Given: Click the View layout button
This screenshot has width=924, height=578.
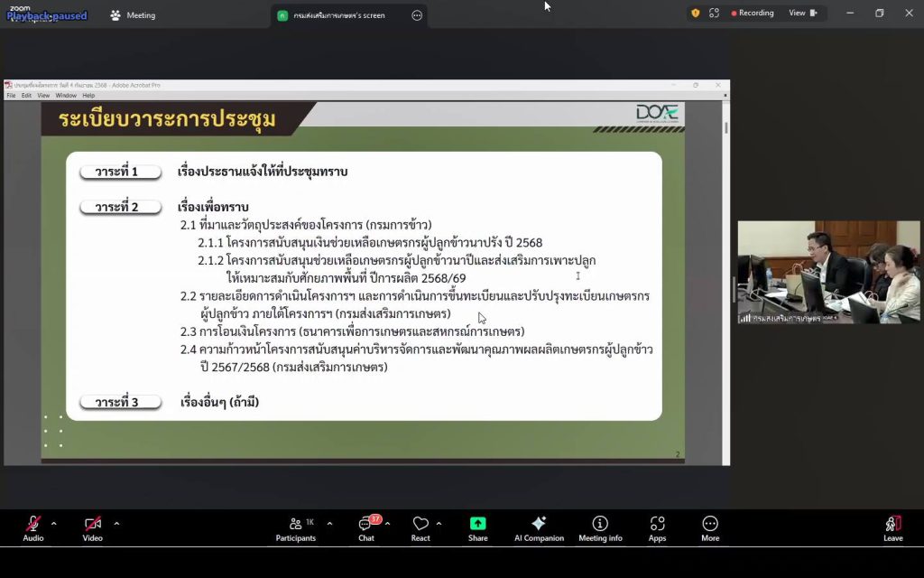Looking at the screenshot, I should [x=802, y=13].
